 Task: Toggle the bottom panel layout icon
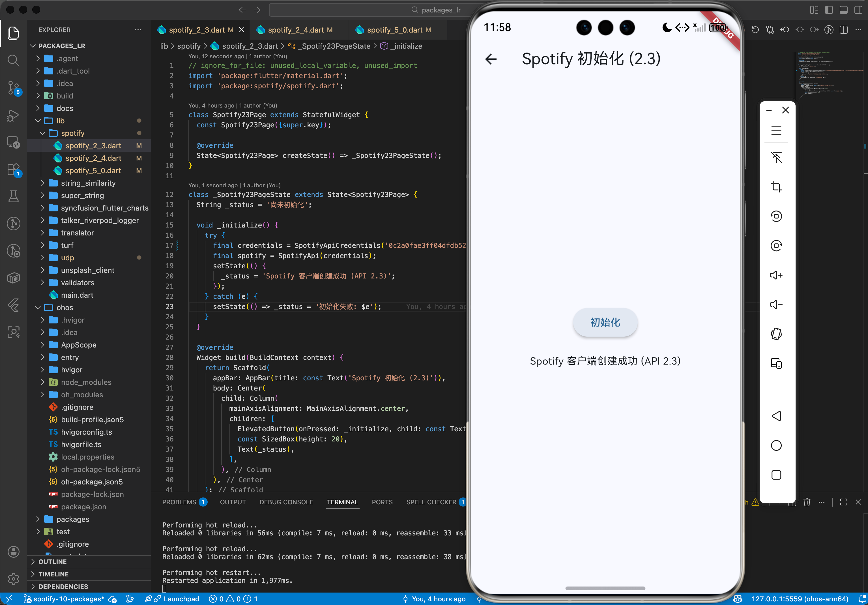pyautogui.click(x=843, y=10)
